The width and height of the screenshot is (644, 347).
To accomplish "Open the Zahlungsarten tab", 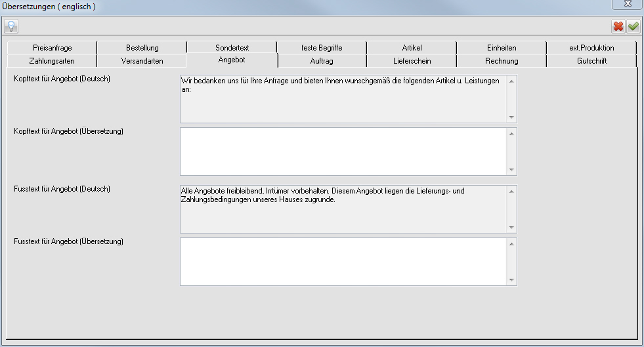I will (x=52, y=61).
